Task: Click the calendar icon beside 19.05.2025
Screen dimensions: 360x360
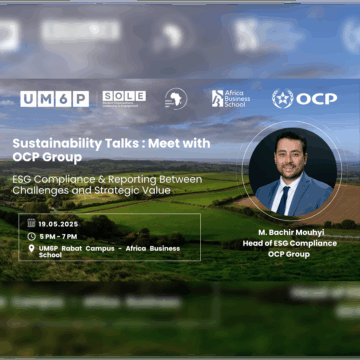Action: tap(31, 224)
